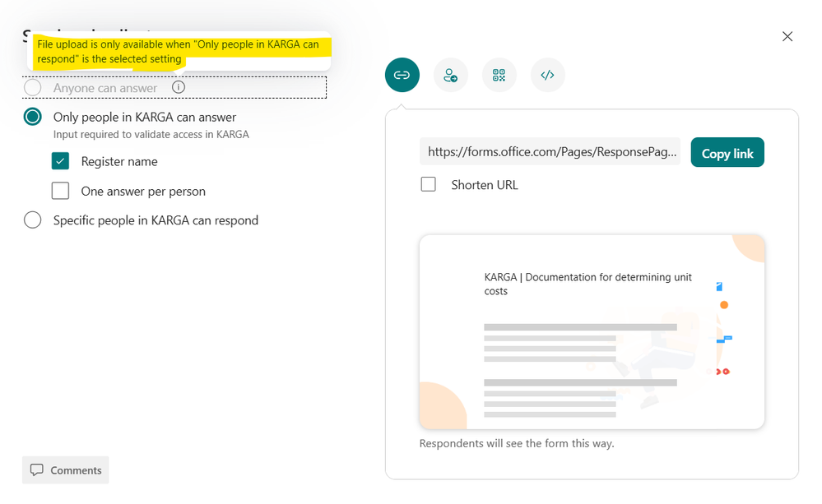This screenshot has height=504, width=822.
Task: Open the Comments button
Action: pyautogui.click(x=66, y=470)
